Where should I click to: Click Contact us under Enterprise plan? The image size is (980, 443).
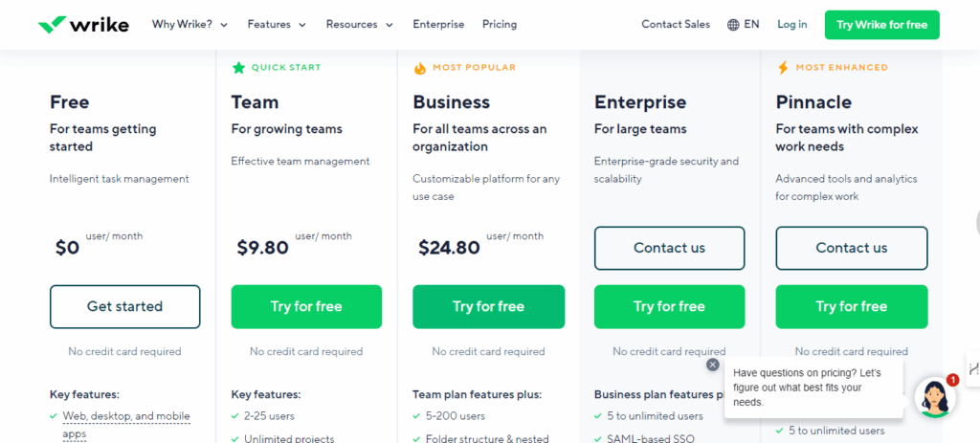(x=669, y=248)
